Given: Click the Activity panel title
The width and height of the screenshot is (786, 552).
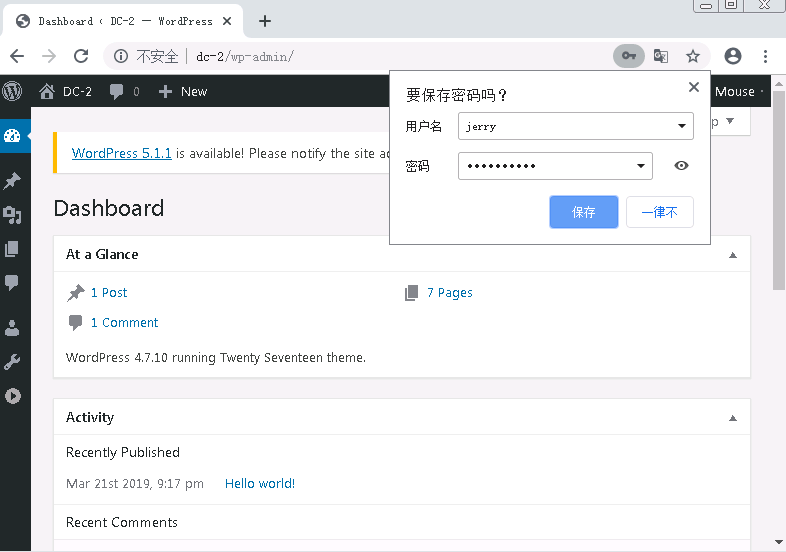Looking at the screenshot, I should [x=90, y=417].
